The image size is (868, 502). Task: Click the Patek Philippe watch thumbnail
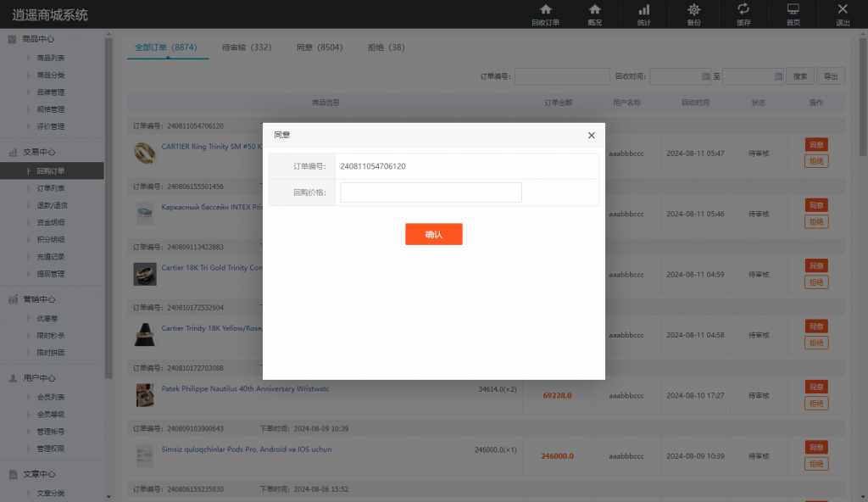click(144, 395)
